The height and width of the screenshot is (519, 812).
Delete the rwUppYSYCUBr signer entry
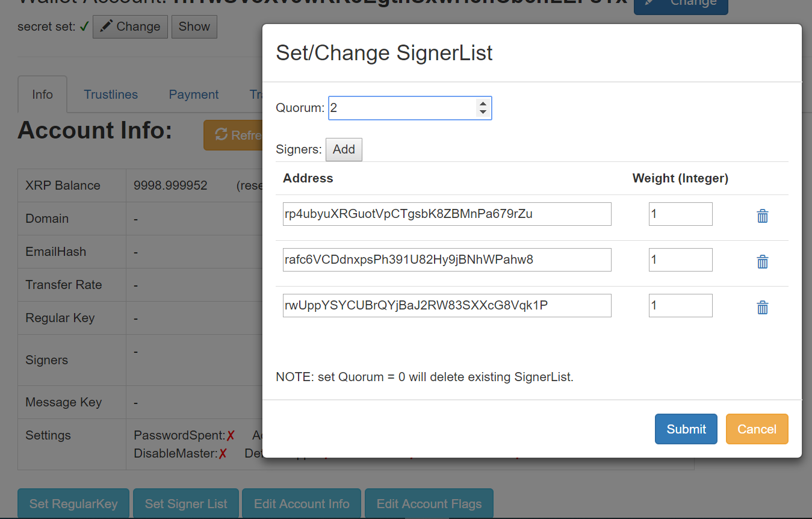(x=762, y=307)
